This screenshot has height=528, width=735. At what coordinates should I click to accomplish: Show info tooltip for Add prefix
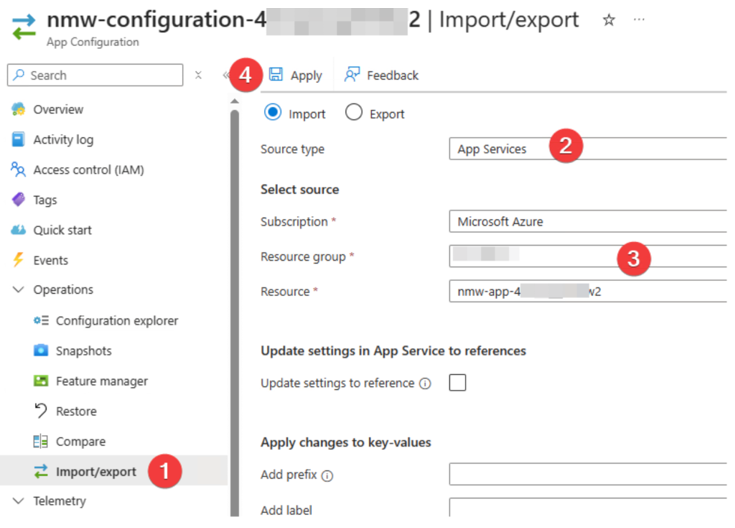click(328, 476)
